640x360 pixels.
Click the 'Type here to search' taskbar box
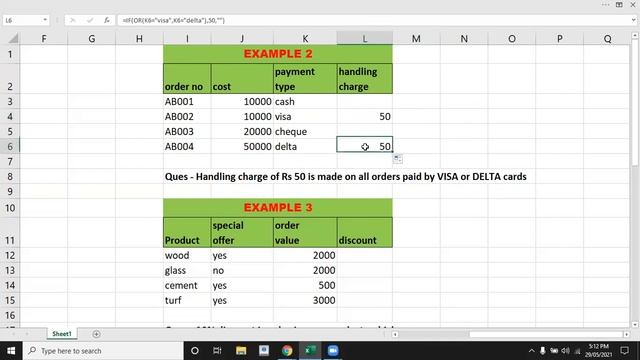pyautogui.click(x=103, y=351)
